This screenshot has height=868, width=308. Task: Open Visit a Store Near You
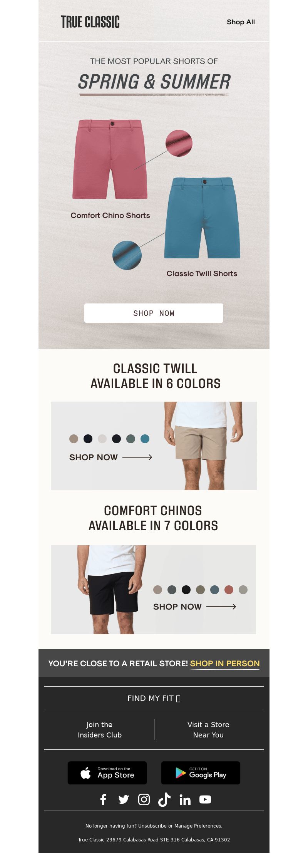208,730
